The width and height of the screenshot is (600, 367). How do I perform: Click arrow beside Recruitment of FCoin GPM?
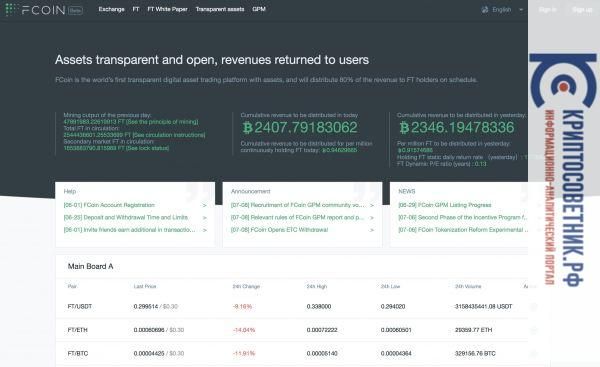coord(372,206)
